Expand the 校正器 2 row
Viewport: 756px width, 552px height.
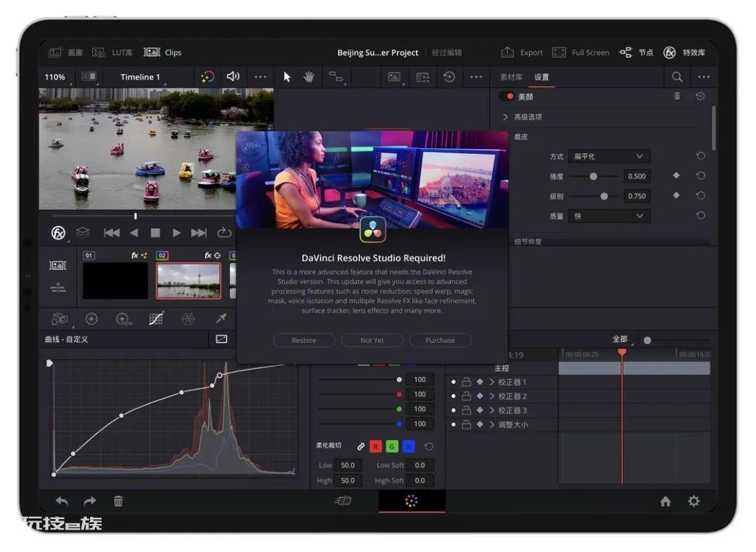[x=492, y=396]
